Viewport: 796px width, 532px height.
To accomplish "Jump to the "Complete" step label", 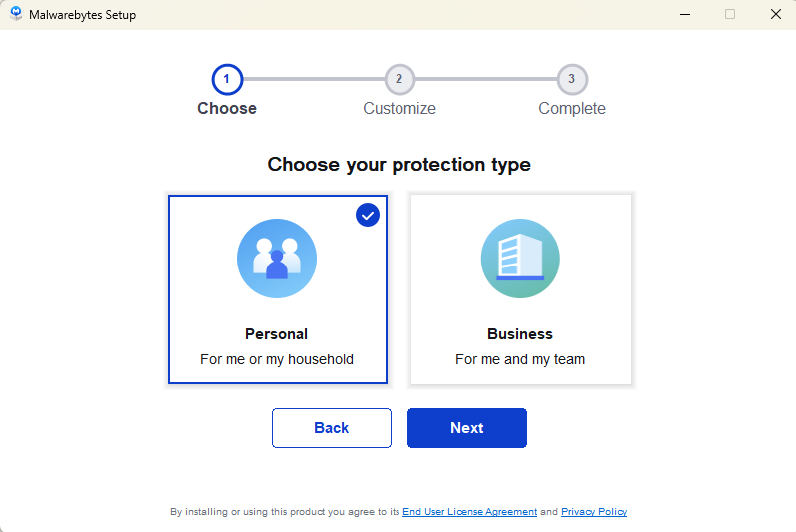I will click(x=572, y=108).
